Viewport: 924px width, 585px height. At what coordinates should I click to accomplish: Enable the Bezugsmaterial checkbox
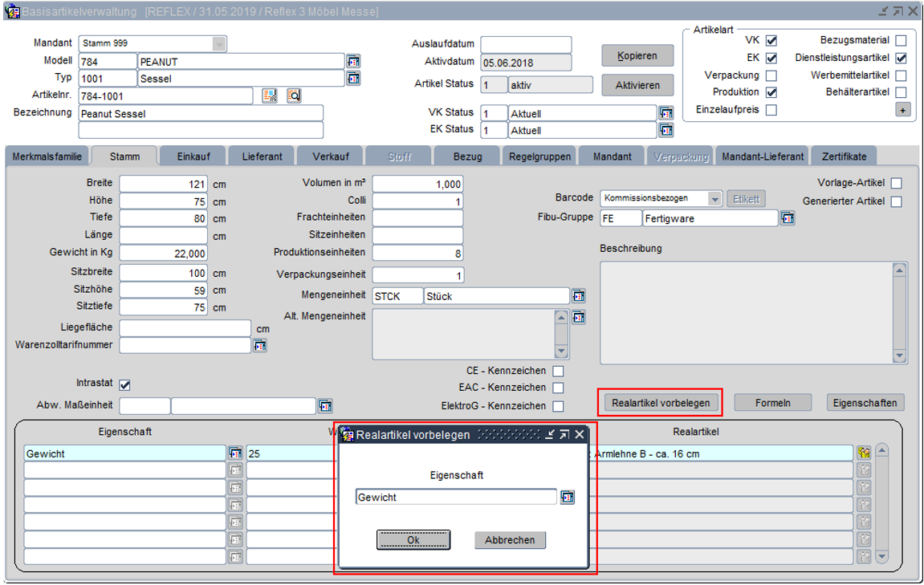click(901, 41)
